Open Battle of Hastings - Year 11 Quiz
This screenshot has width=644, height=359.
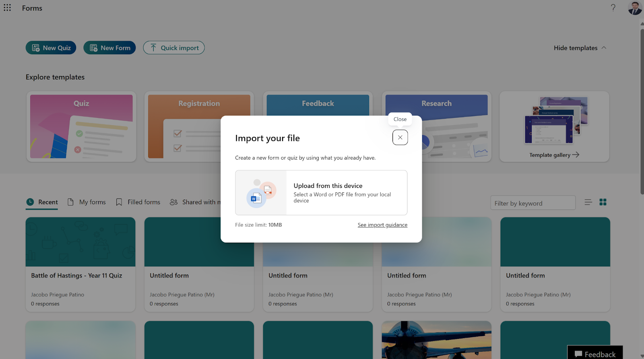pyautogui.click(x=80, y=264)
